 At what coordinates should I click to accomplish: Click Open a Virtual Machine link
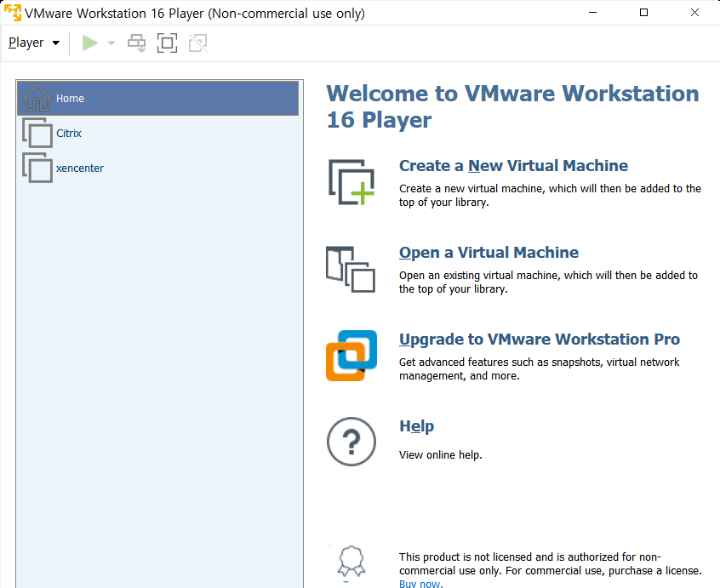[489, 253]
